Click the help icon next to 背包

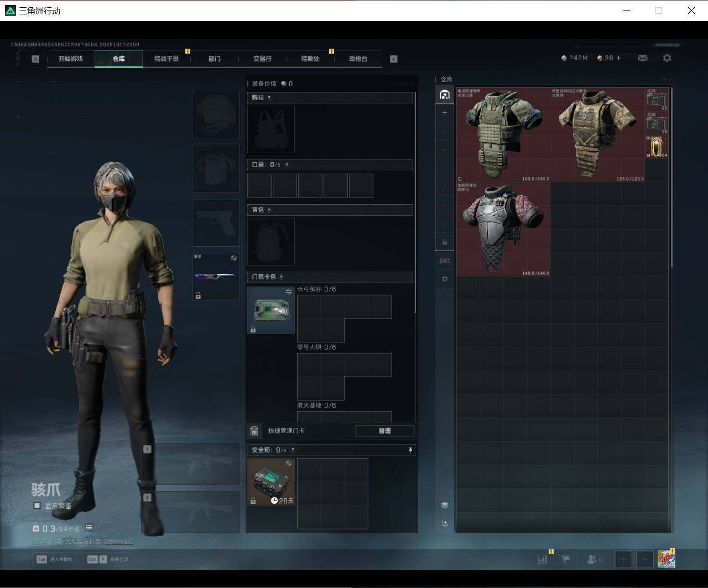269,210
